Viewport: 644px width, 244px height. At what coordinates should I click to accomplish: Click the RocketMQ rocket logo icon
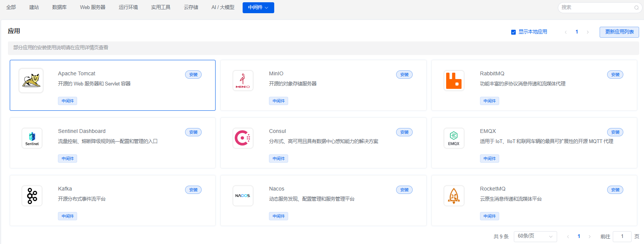click(x=454, y=196)
